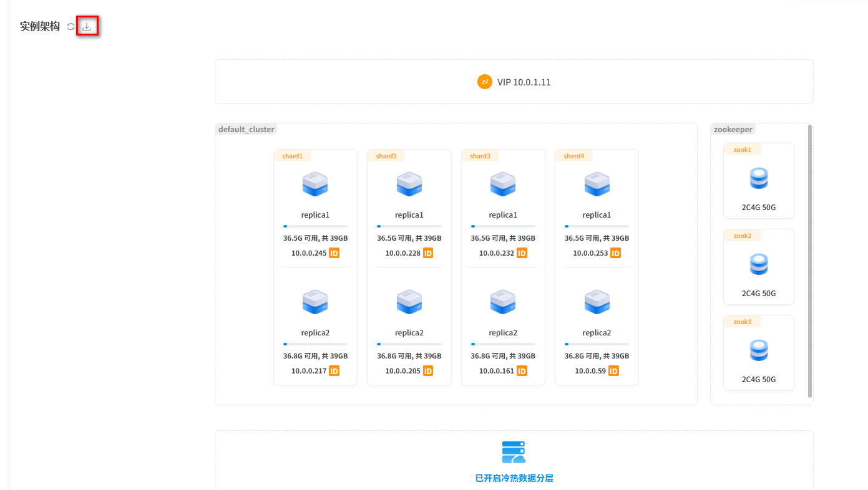Click the zook2 node label
The height and width of the screenshot is (490, 868).
click(x=742, y=236)
